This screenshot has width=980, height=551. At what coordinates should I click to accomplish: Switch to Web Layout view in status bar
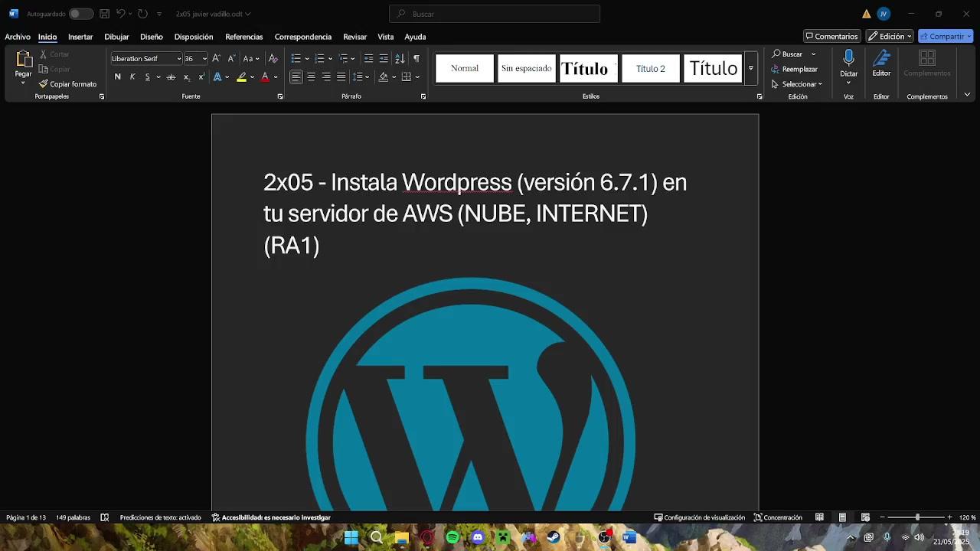pyautogui.click(x=865, y=517)
